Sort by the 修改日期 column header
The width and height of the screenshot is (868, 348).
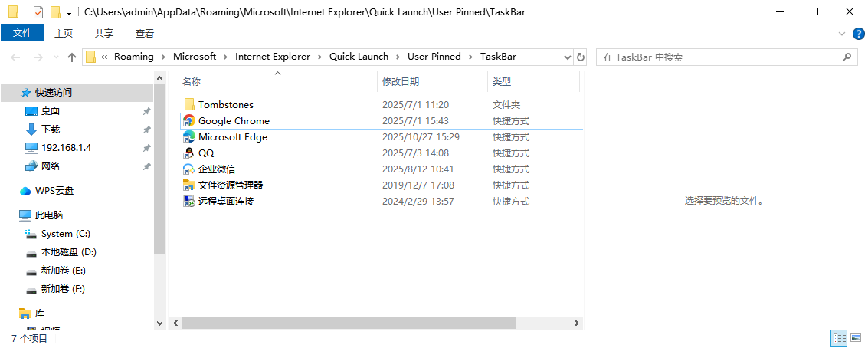(x=401, y=81)
